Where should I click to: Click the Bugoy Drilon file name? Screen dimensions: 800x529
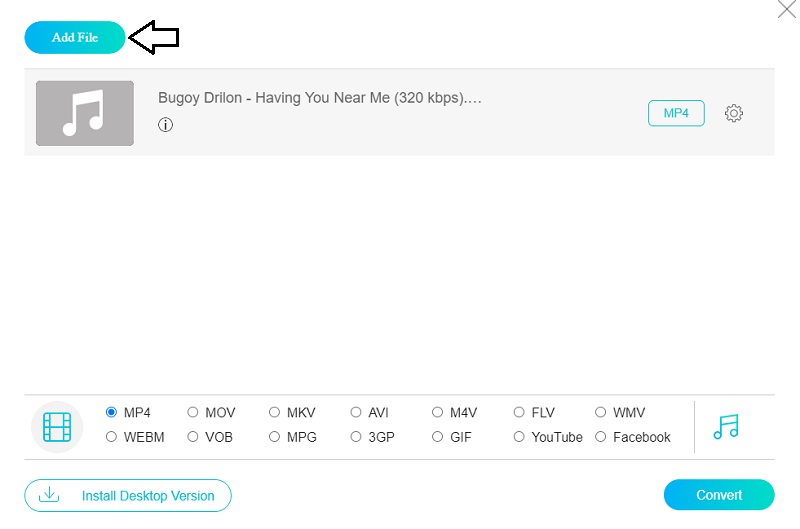point(320,98)
